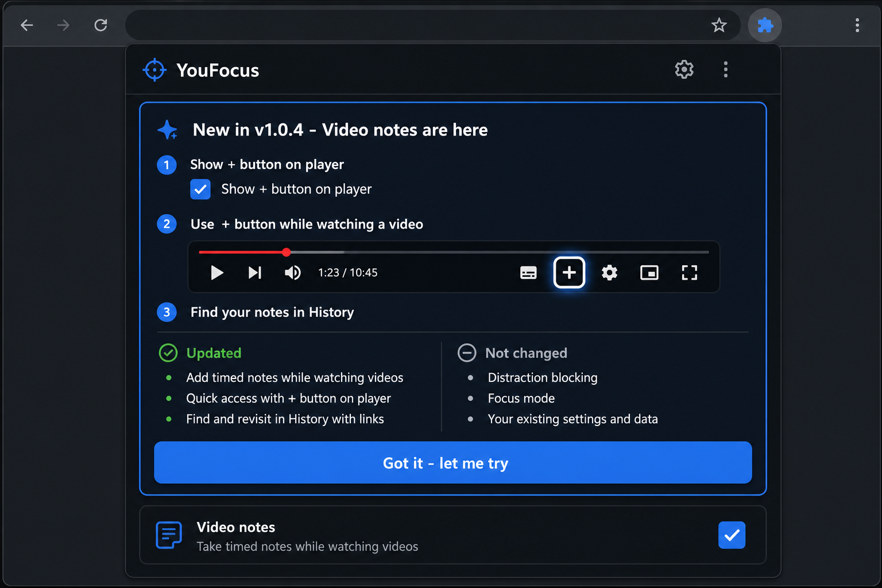Viewport: 882px width, 588px height.
Task: Open the YouFocus popup overflow menu
Action: [726, 69]
